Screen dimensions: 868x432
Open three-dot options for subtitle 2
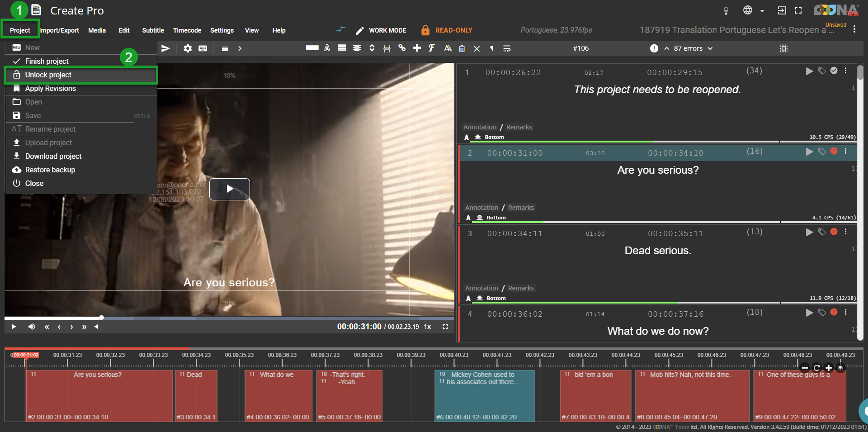(x=846, y=151)
